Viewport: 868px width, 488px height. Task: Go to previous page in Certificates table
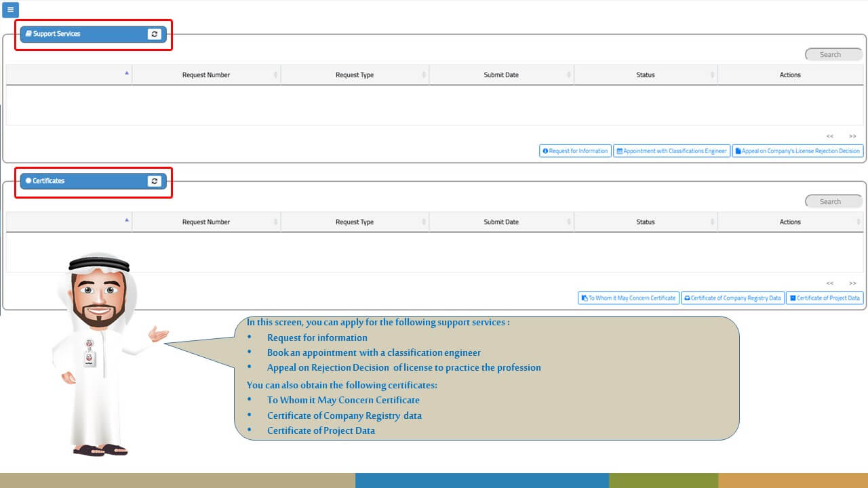pos(829,283)
